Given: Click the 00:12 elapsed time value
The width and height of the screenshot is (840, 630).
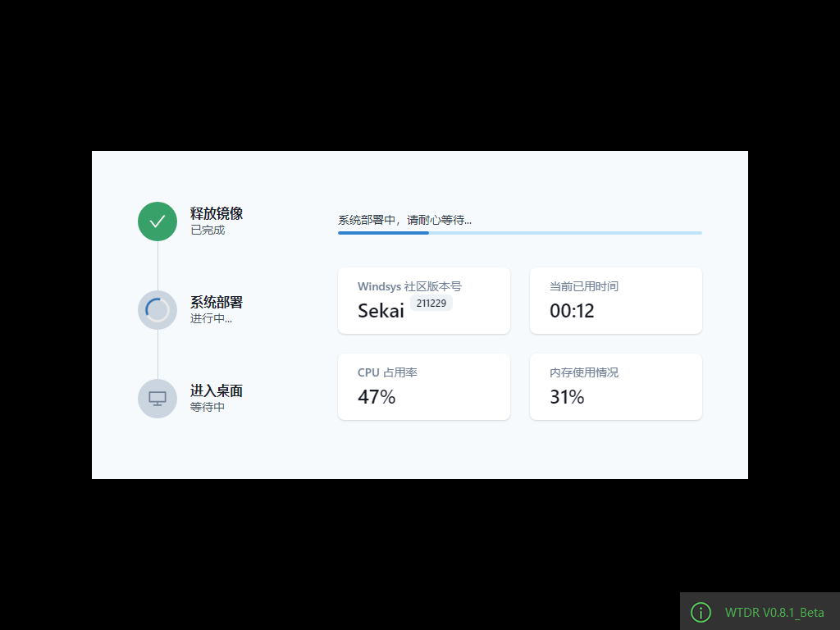Looking at the screenshot, I should (572, 311).
